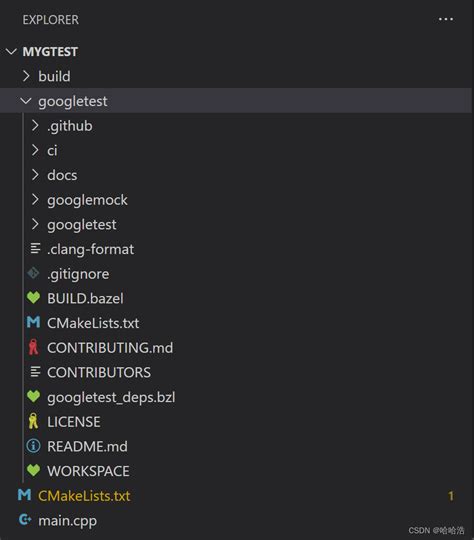This screenshot has width=474, height=540.
Task: Click the red ribbon icon beside CONTRIBUTING.md
Action: point(33,347)
